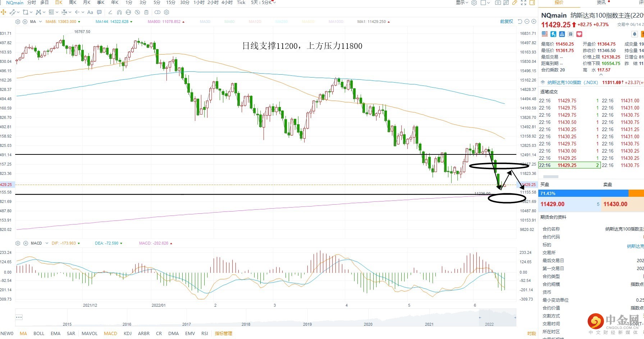The height and width of the screenshot is (339, 644).
Task: Click the US flag market icon
Action: (x=545, y=34)
